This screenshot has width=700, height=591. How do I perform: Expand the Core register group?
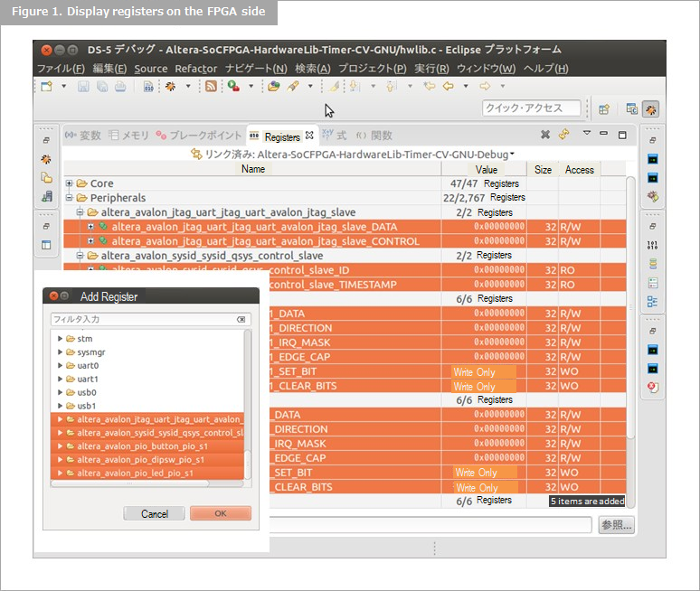point(70,183)
